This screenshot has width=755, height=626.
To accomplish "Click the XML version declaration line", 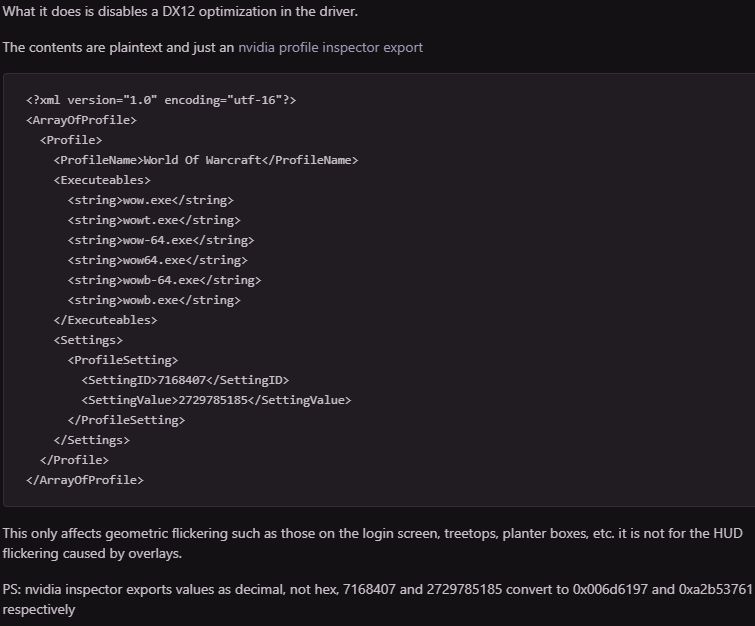I will [x=161, y=100].
